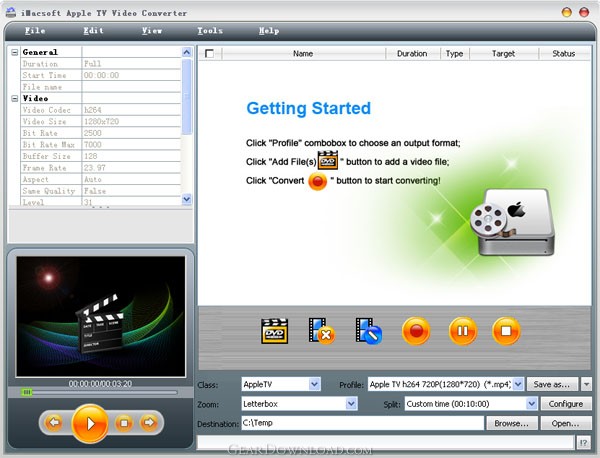Select the Frame Rate value 23.97
The width and height of the screenshot is (600, 458).
click(131, 168)
